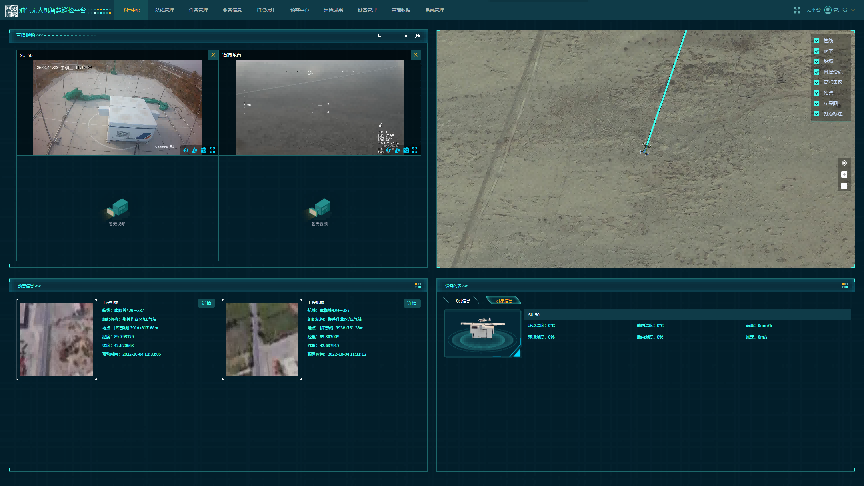Toggle the fourth map layer checkbox
The height and width of the screenshot is (486, 864).
817,72
